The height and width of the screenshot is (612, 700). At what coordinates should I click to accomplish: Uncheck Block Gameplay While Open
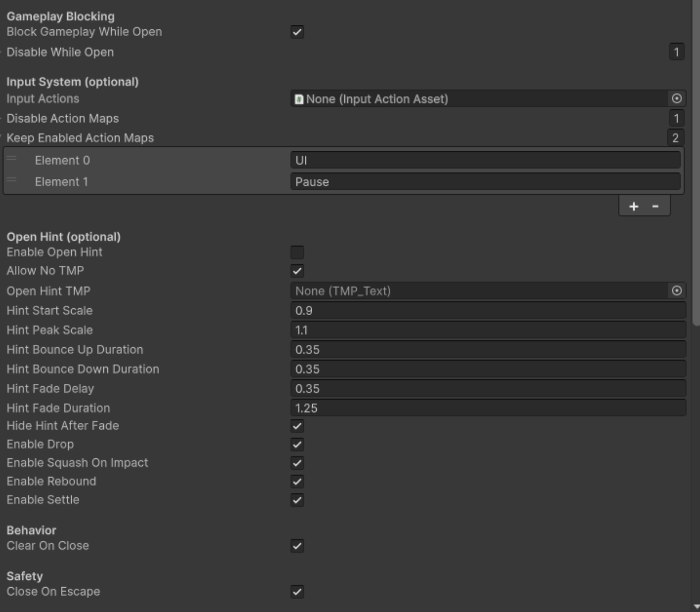(x=298, y=33)
